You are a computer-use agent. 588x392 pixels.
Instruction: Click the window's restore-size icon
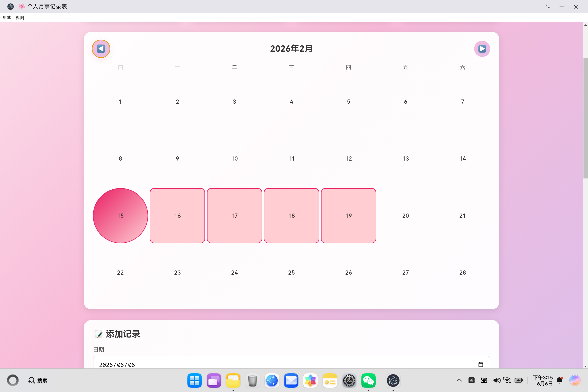click(x=547, y=7)
